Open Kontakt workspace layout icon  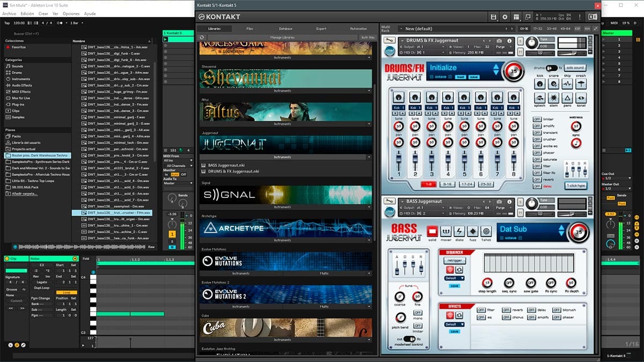(516, 17)
